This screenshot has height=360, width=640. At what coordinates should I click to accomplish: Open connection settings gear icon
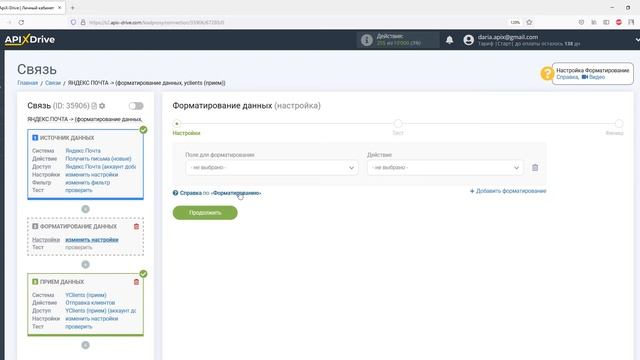click(102, 106)
